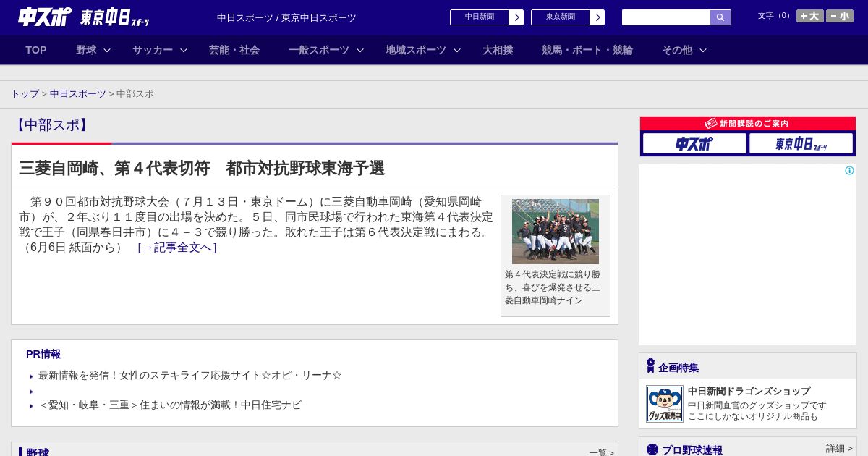Screen dimensions: 868x456
Task: Click the arrow beside 中日新聞
Action: point(516,17)
